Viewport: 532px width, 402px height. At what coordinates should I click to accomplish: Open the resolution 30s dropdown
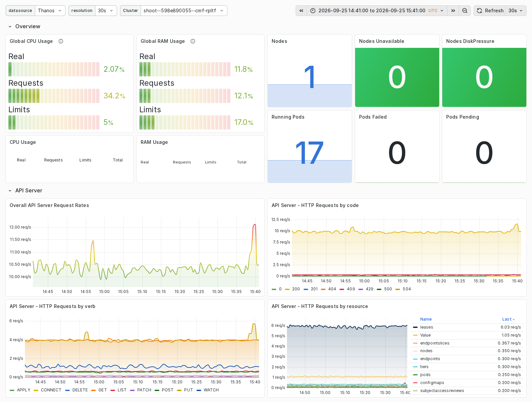(x=106, y=11)
